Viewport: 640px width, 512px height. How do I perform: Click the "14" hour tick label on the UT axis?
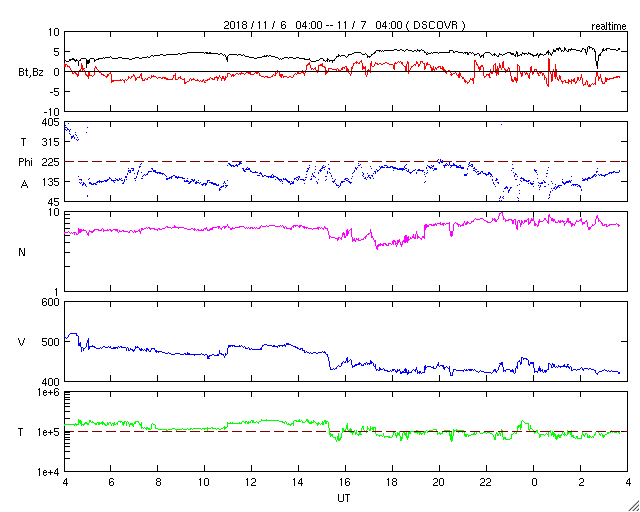point(298,482)
